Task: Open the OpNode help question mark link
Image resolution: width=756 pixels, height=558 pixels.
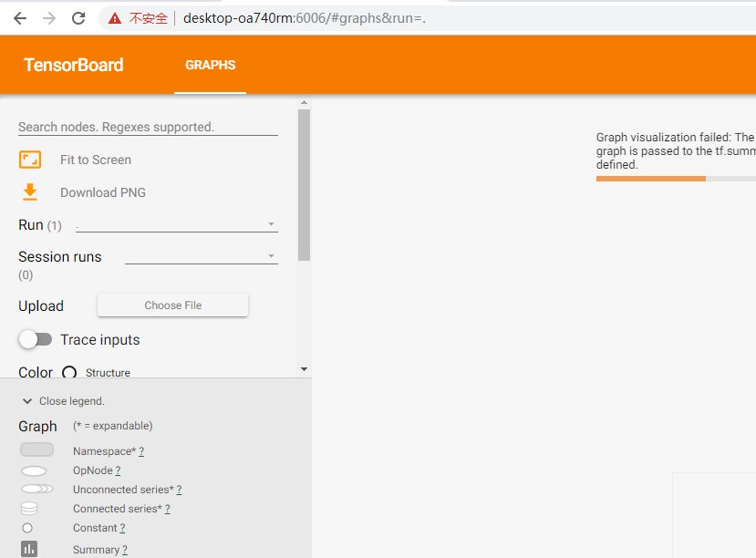Action: click(x=119, y=470)
